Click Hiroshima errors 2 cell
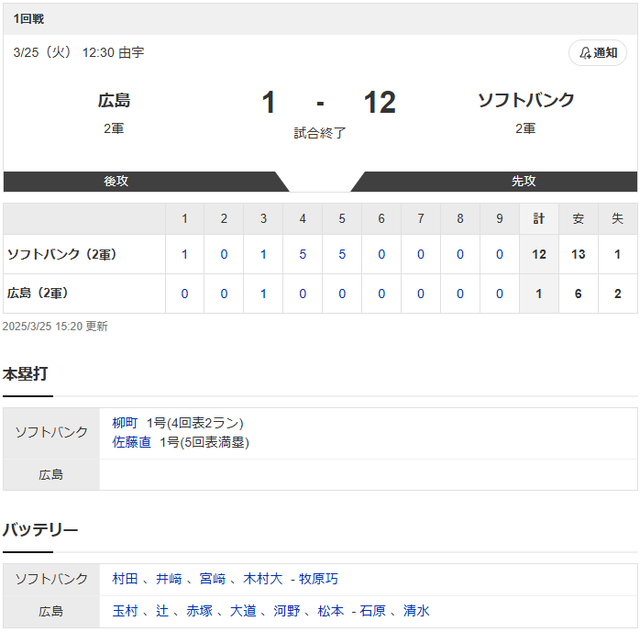 coord(618,294)
